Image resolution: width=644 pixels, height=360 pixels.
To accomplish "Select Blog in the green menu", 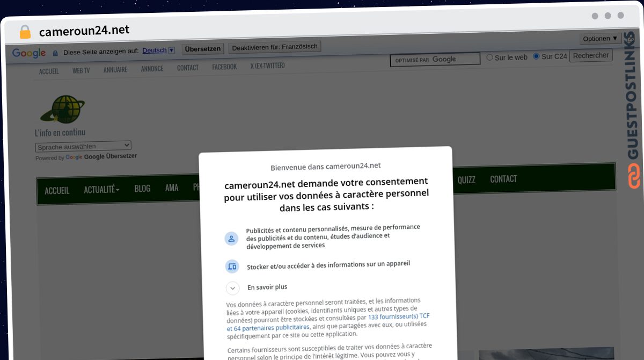I will (x=142, y=189).
